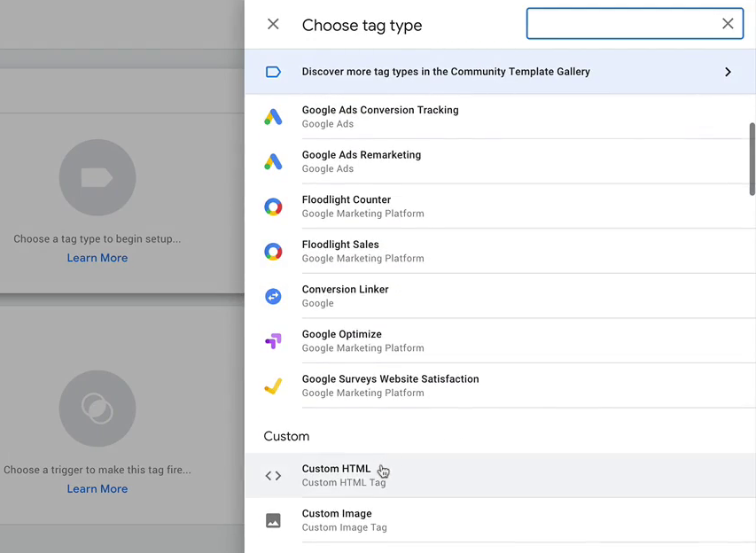Click the Custom Image picture icon

coord(273,521)
